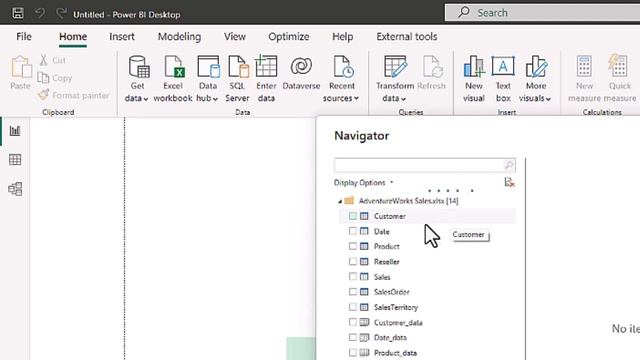Switch to the Insert tab
640x360 pixels.
click(x=122, y=37)
